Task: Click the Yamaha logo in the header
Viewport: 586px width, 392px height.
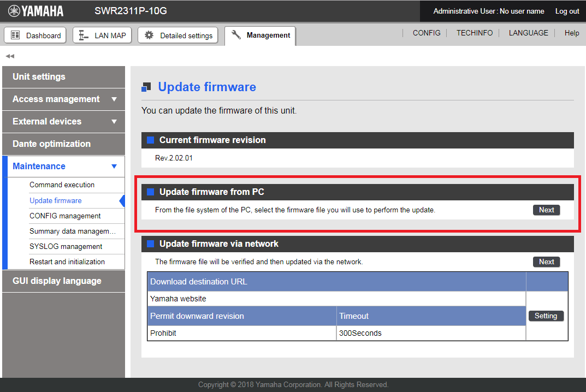Action: tap(36, 11)
